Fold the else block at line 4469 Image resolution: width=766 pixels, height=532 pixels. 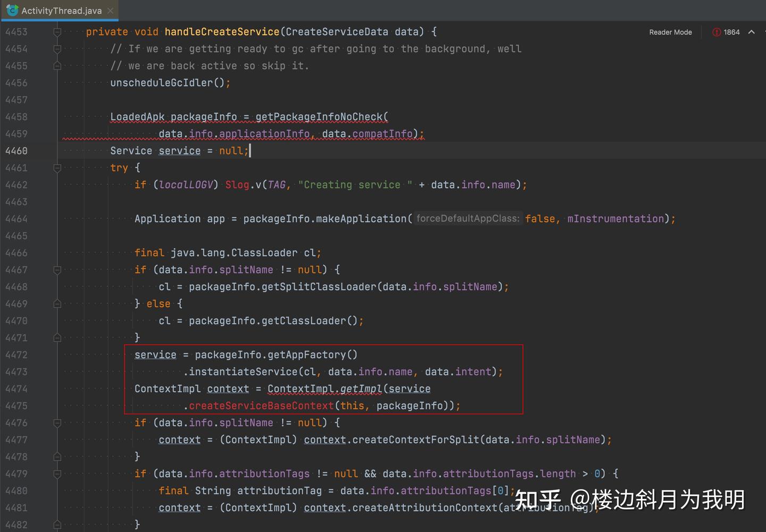[57, 304]
